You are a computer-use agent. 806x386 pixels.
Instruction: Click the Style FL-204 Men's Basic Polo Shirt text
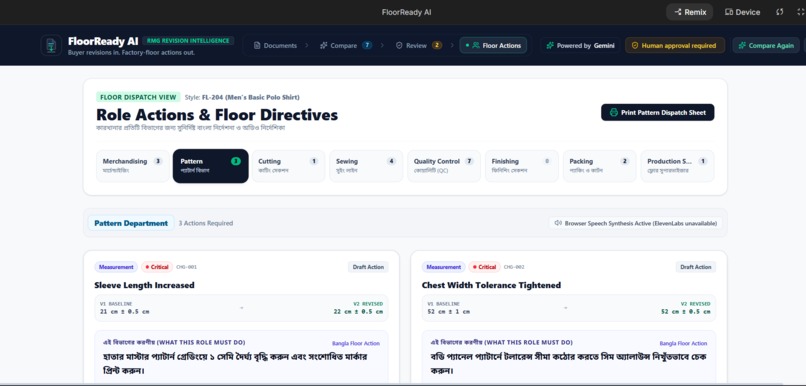pos(242,97)
